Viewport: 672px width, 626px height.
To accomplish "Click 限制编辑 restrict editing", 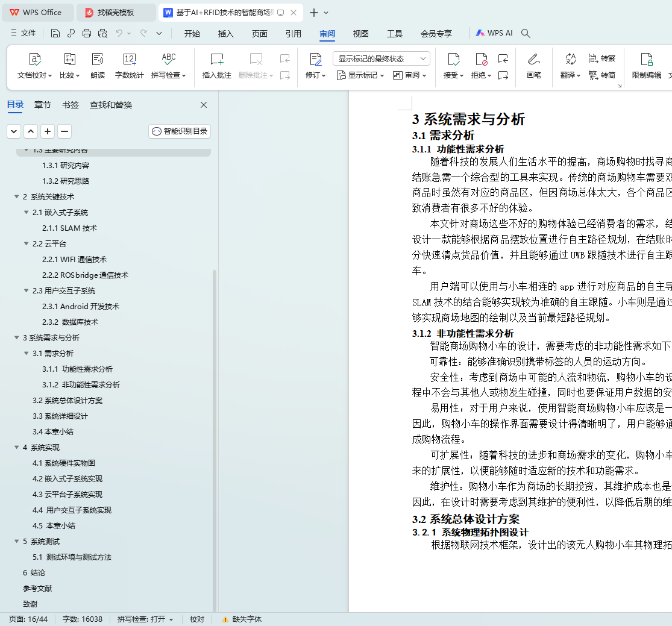I will [646, 66].
